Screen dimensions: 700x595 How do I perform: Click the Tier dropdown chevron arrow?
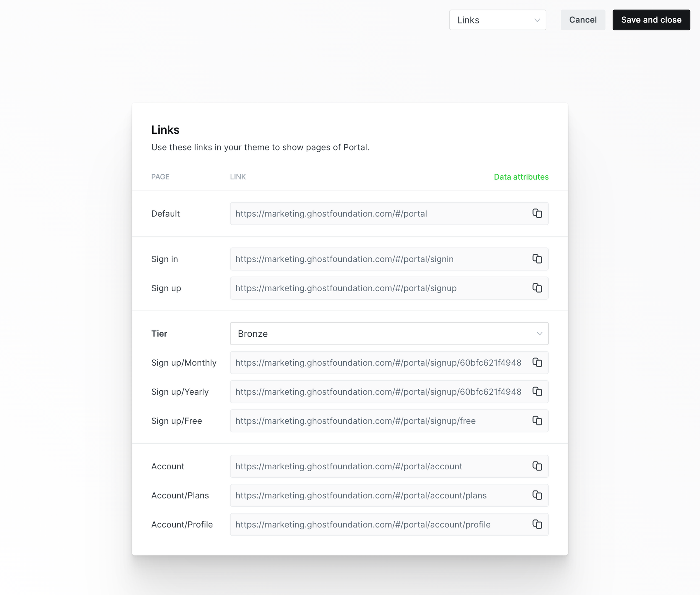(539, 334)
